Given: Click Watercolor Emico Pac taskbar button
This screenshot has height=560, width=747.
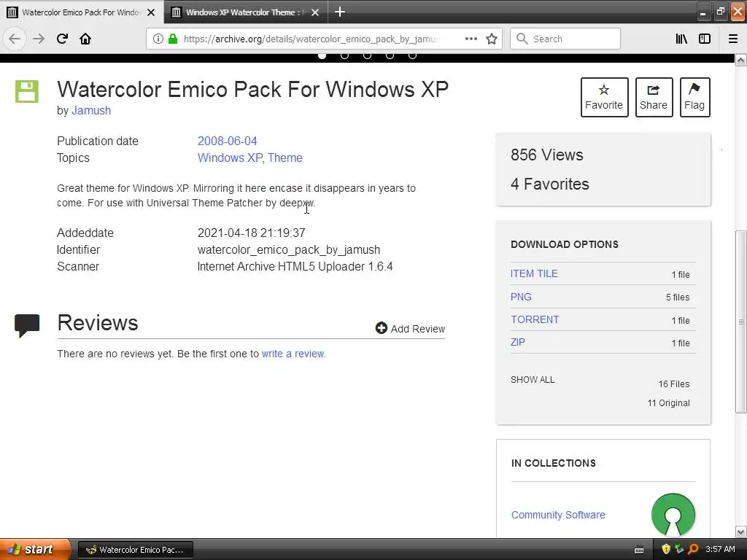Looking at the screenshot, I should (x=135, y=550).
